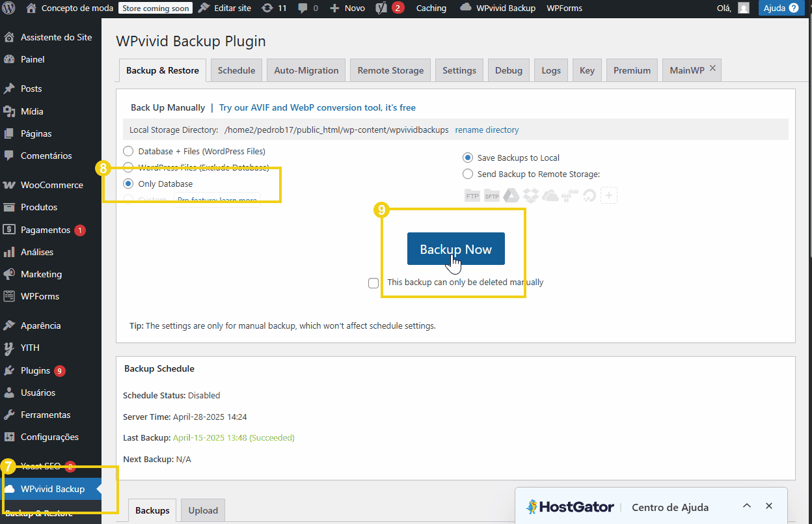Open the user avatar next to Olá
The height and width of the screenshot is (524, 812).
(x=743, y=8)
